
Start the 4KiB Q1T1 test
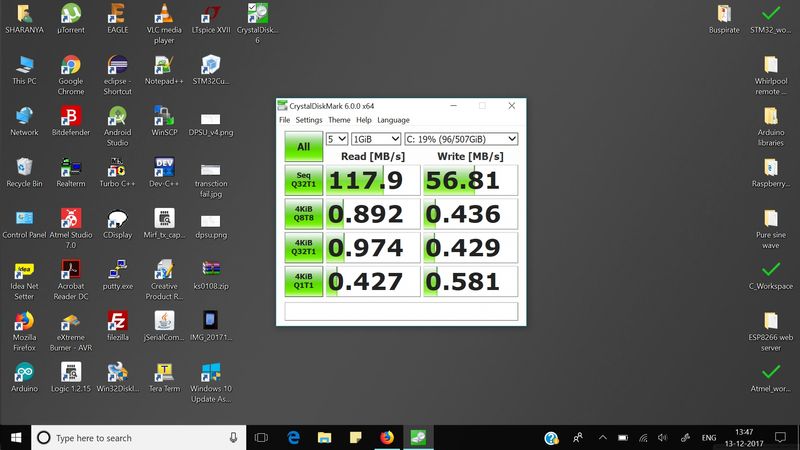(x=304, y=281)
